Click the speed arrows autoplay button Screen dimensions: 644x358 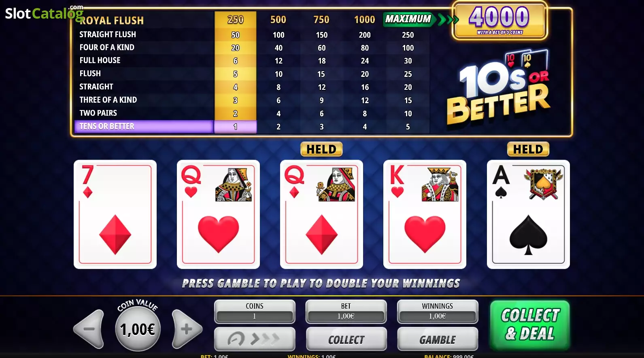(255, 339)
